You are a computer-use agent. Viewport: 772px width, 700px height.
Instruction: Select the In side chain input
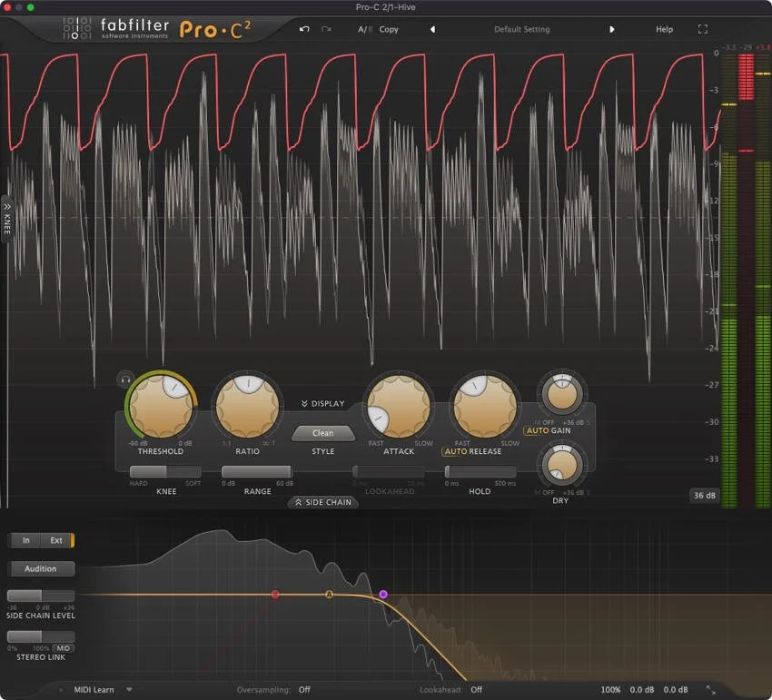(x=25, y=540)
